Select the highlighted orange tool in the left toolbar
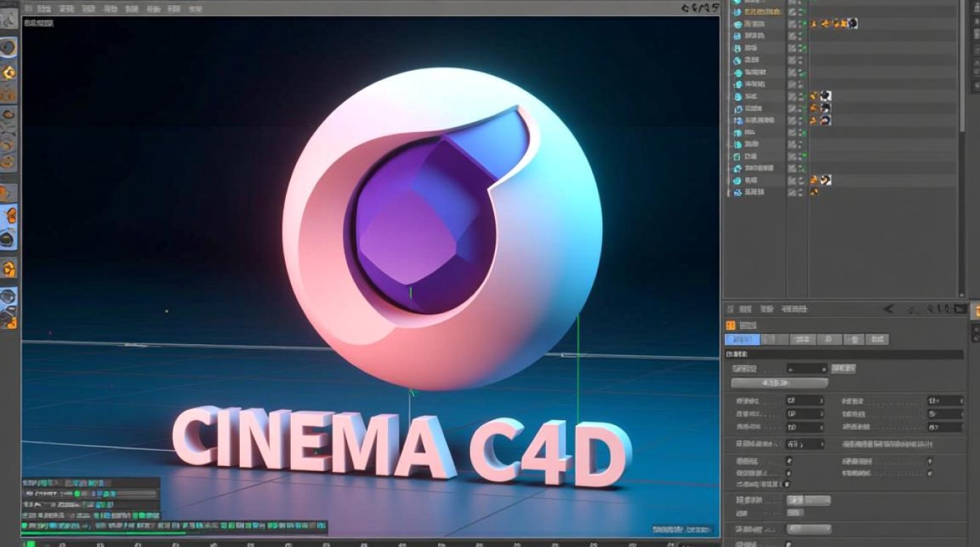The height and width of the screenshot is (547, 980). tap(10, 215)
